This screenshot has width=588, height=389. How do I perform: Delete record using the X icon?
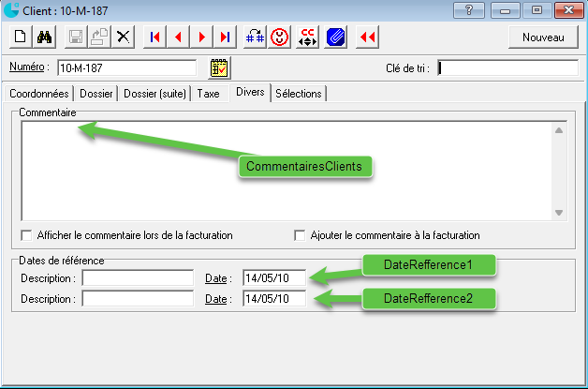(x=123, y=37)
